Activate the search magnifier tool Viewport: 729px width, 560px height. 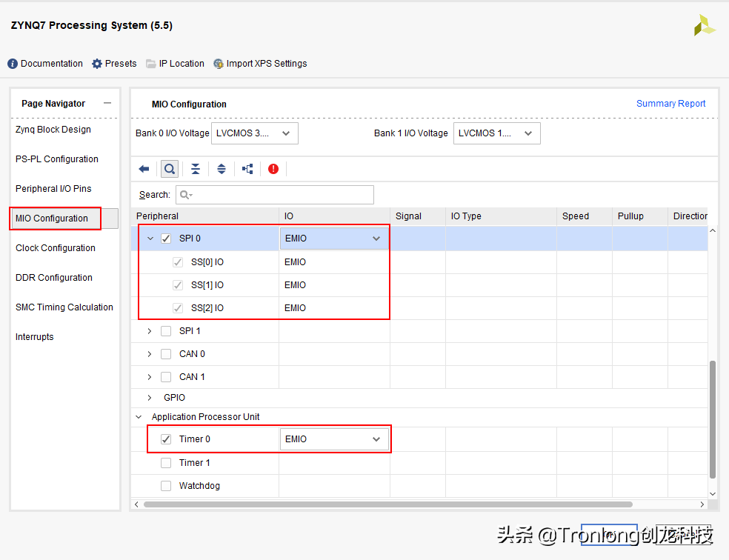click(169, 169)
